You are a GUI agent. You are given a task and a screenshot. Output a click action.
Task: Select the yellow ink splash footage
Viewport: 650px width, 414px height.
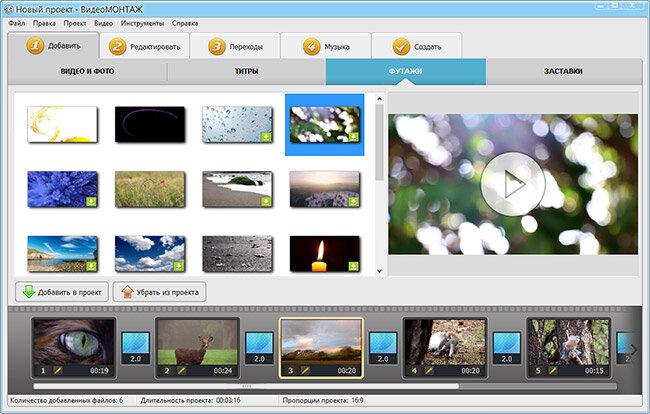[62, 124]
